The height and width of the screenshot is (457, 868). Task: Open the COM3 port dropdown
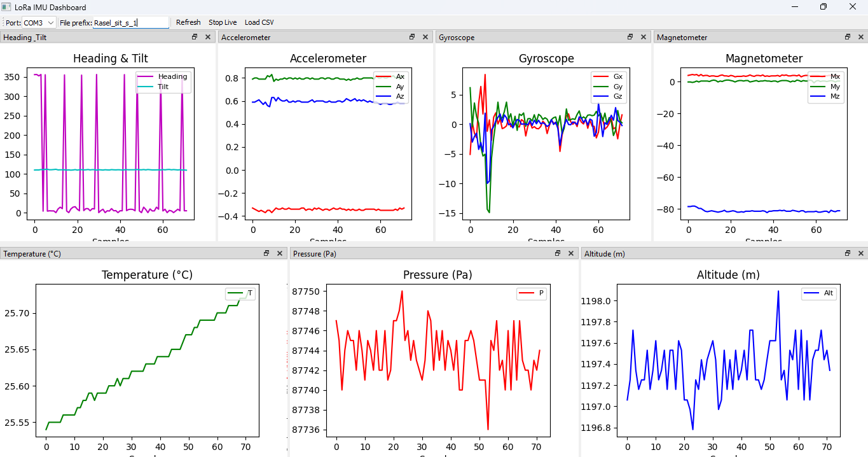(39, 23)
